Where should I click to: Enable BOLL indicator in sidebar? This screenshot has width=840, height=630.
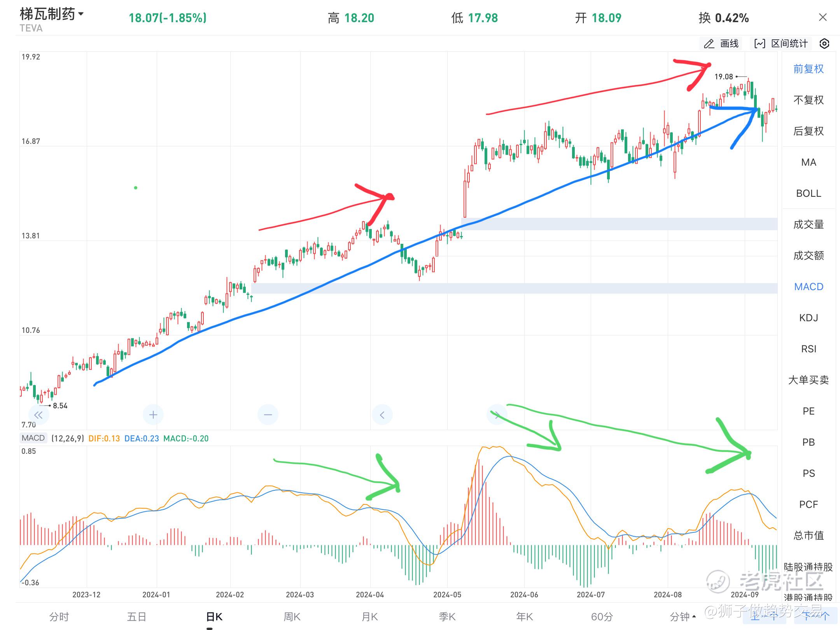point(808,193)
